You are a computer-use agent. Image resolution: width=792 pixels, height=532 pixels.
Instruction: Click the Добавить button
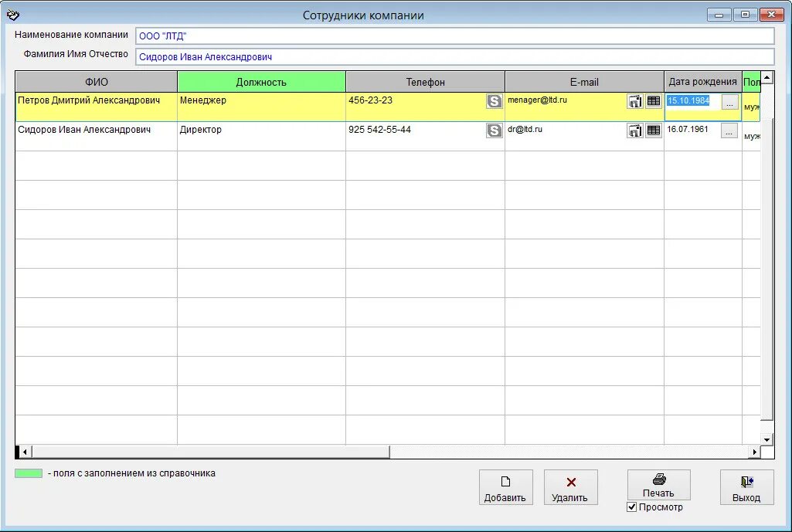point(505,487)
